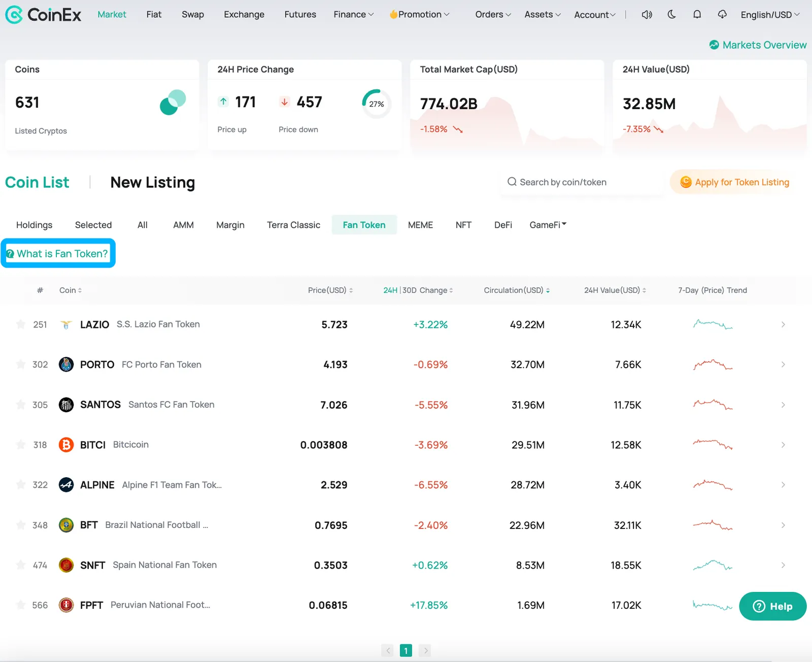
Task: Click the SNFT coin logo
Action: pos(66,565)
